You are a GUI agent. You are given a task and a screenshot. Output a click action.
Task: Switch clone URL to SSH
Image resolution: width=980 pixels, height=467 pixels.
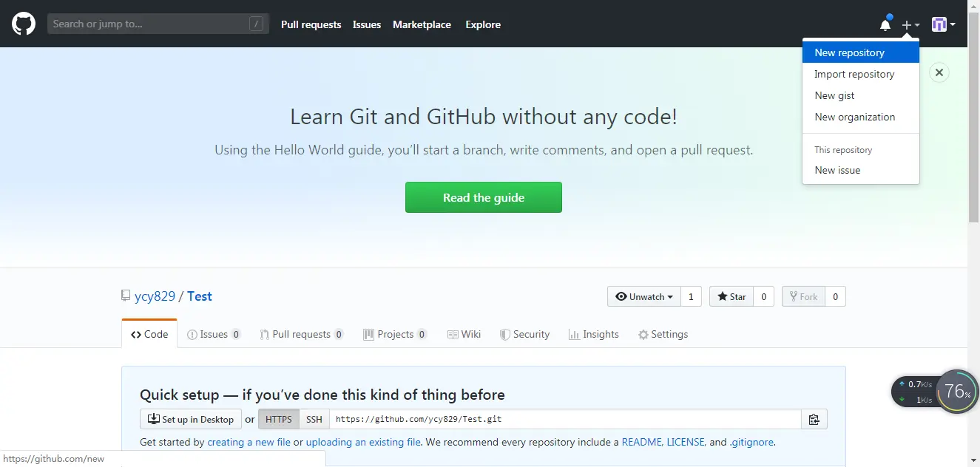tap(314, 419)
